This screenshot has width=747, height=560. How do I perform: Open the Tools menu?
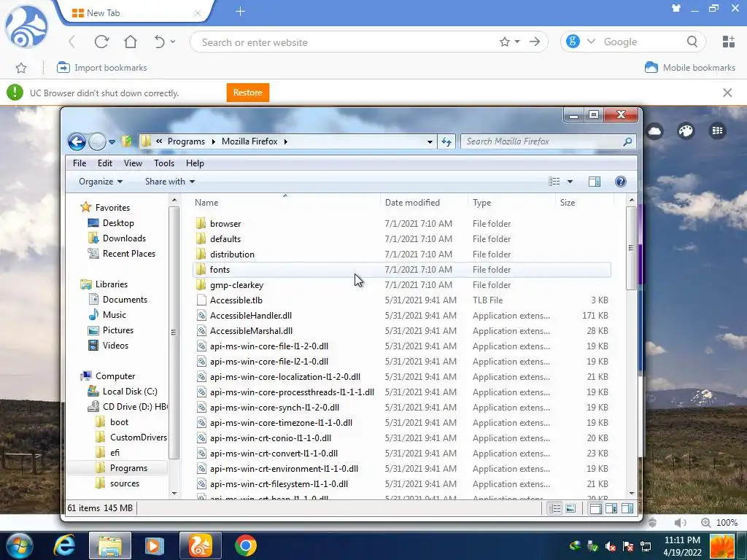coord(164,163)
